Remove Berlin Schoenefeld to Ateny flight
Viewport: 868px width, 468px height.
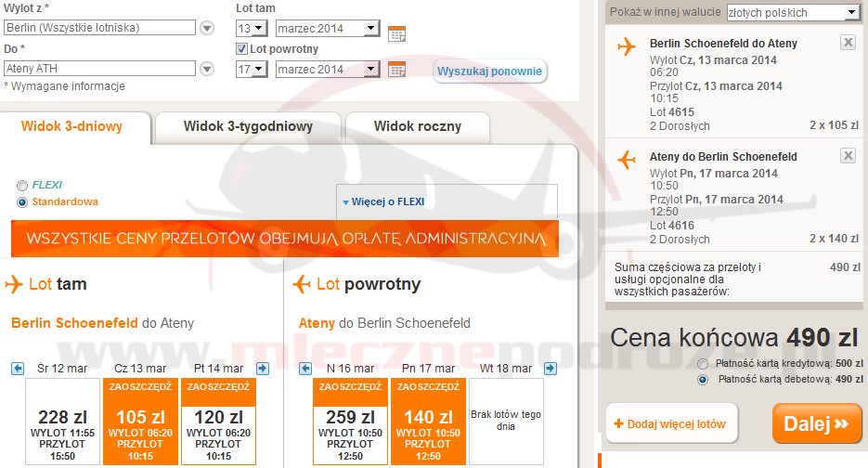point(848,43)
